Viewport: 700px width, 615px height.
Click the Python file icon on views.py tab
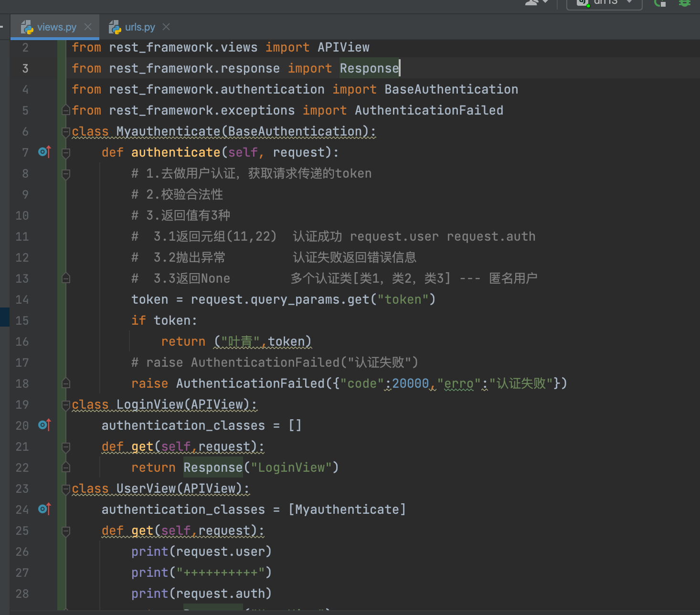tap(27, 27)
